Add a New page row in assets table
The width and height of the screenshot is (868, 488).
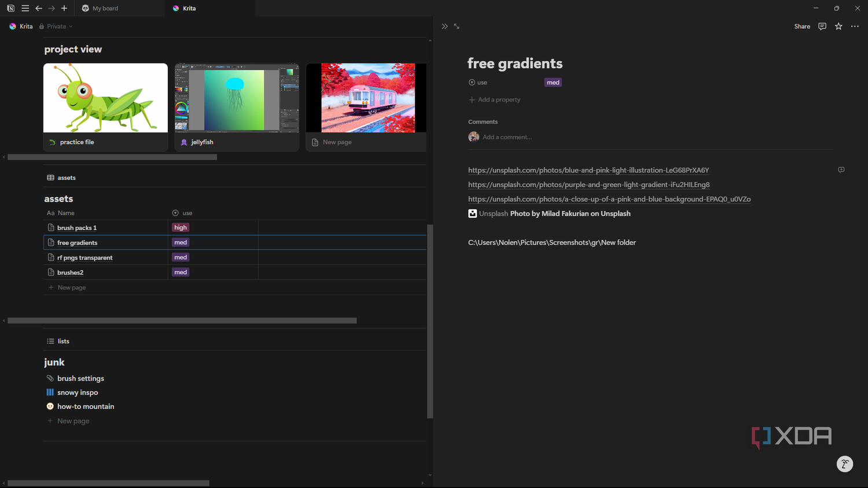click(234, 287)
